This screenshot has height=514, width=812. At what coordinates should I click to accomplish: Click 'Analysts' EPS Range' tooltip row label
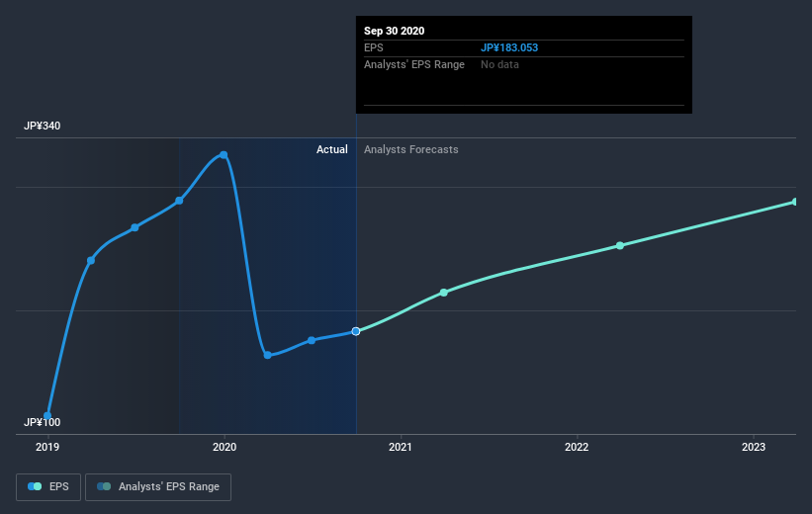click(x=414, y=64)
